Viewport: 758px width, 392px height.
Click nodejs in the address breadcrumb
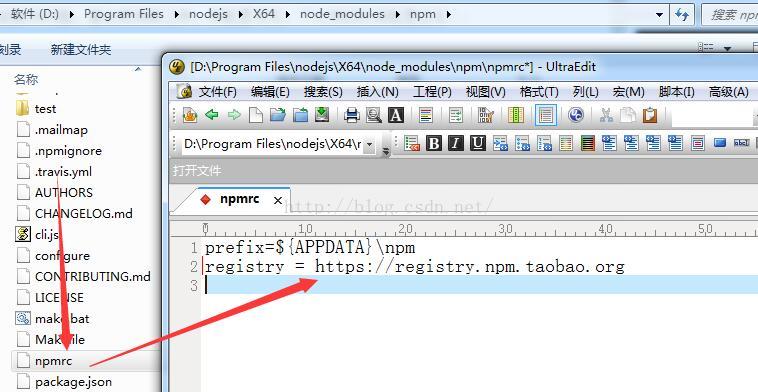click(x=208, y=14)
